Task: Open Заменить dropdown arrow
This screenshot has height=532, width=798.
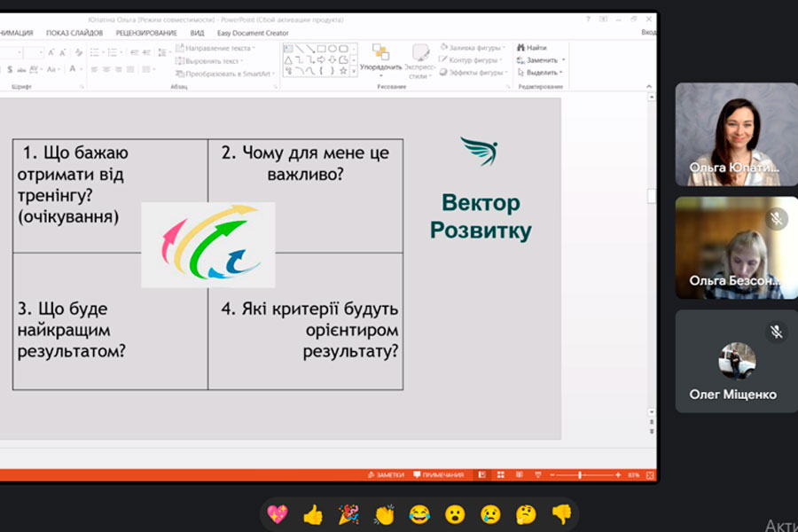Action: (x=563, y=60)
